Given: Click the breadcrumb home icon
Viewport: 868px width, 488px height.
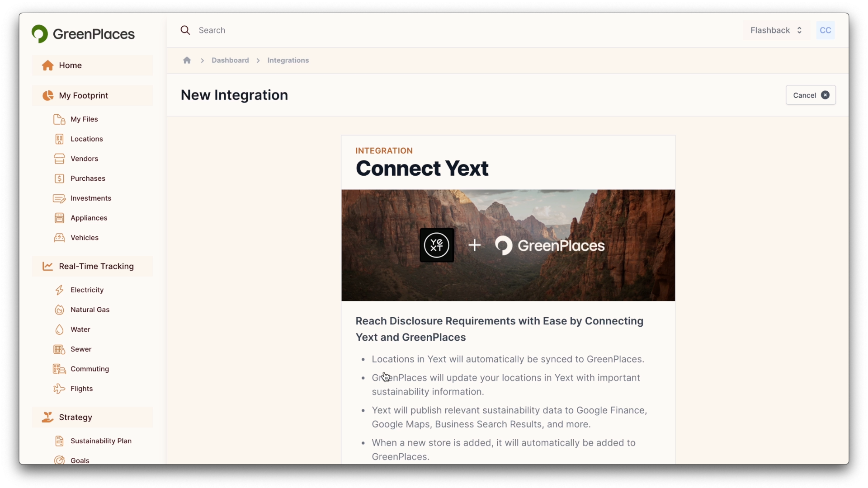Looking at the screenshot, I should click(187, 61).
